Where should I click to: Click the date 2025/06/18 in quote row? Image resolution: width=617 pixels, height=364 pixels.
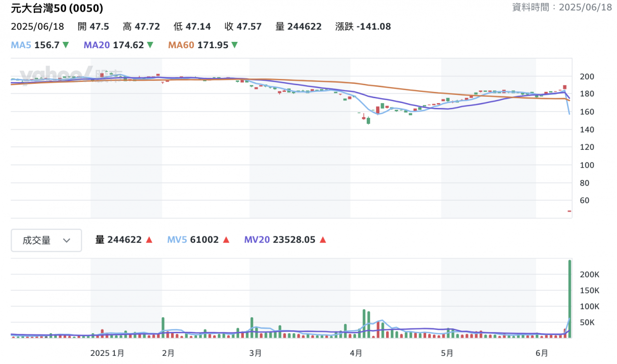click(37, 26)
